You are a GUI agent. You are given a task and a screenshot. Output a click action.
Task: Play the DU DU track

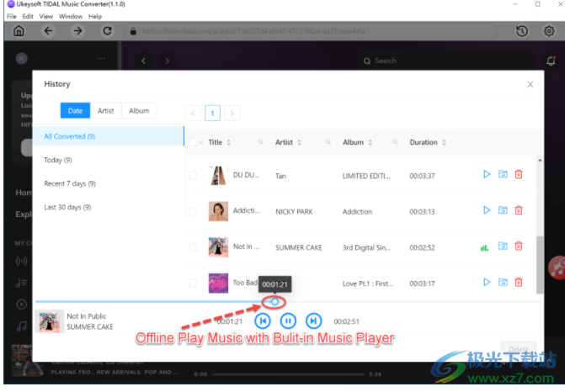[x=487, y=175]
